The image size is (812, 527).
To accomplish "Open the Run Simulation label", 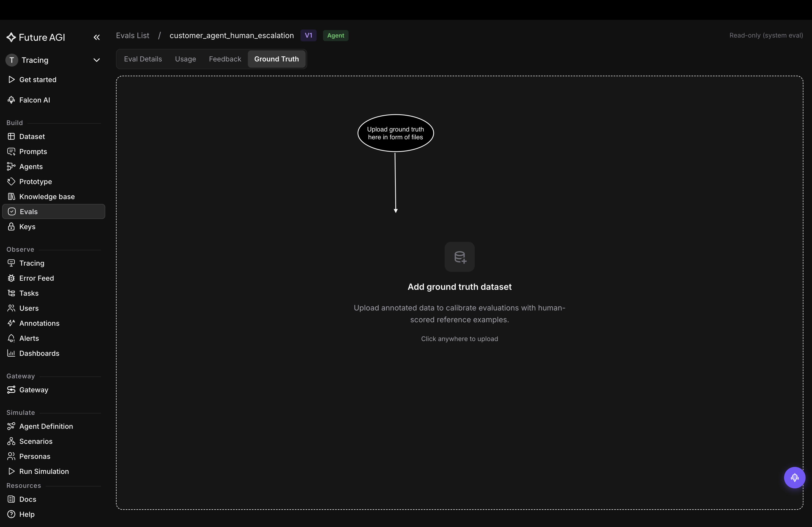I will (44, 471).
